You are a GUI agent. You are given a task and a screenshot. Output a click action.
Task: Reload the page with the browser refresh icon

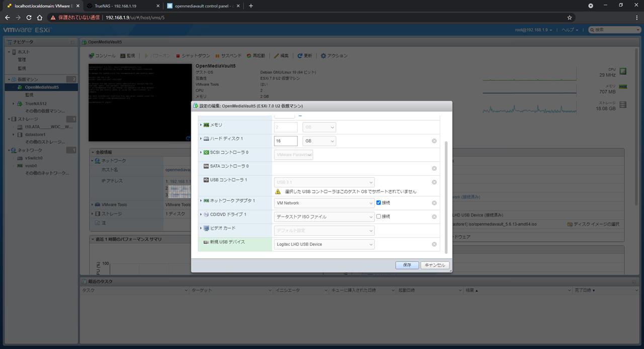29,17
